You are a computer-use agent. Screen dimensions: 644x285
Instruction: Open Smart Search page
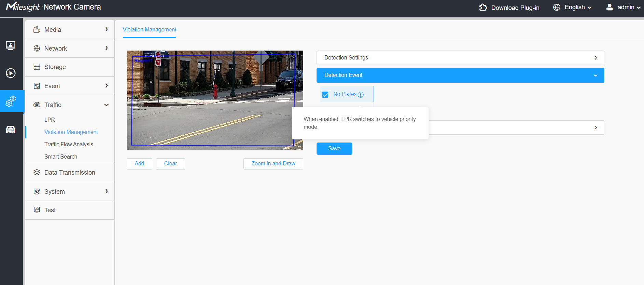tap(61, 157)
